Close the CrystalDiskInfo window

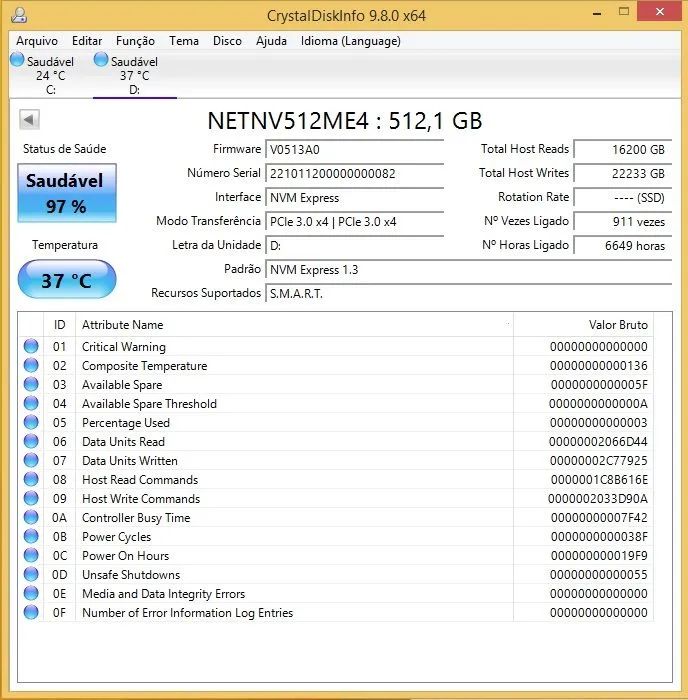click(659, 12)
